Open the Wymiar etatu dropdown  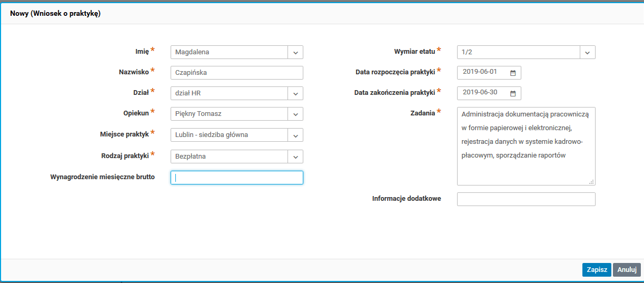(x=588, y=52)
